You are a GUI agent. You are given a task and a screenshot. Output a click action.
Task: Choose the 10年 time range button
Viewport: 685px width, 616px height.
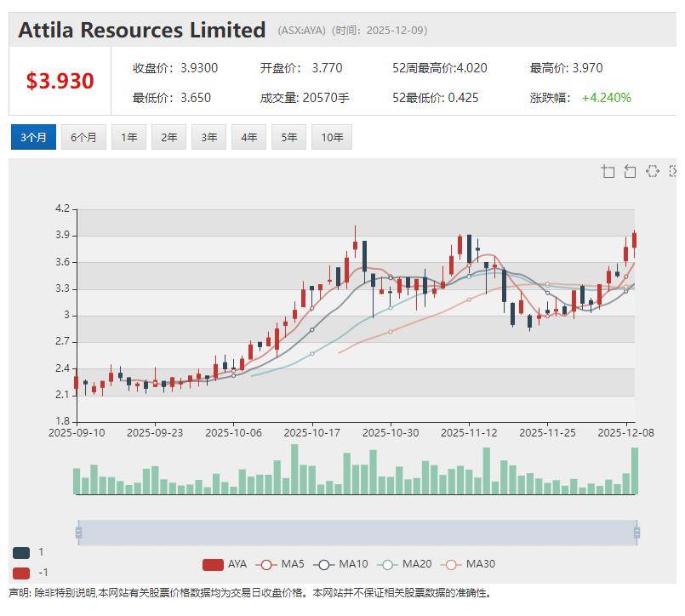click(x=331, y=137)
